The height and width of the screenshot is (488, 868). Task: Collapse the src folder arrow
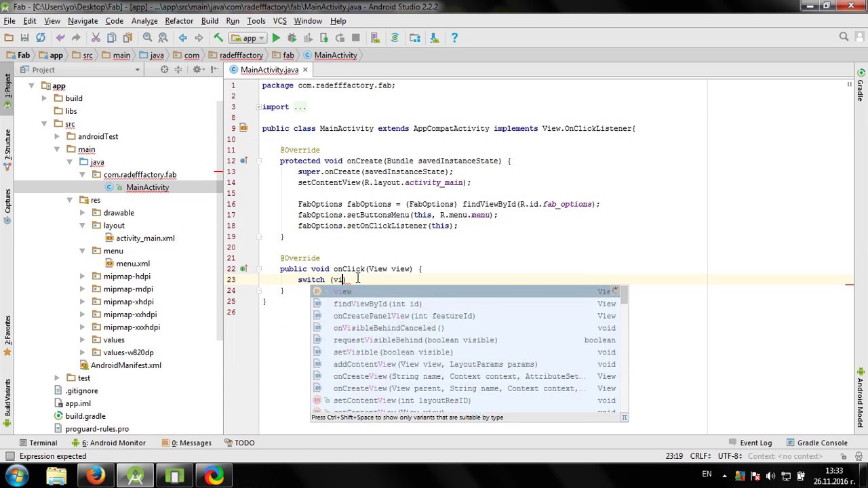click(44, 124)
